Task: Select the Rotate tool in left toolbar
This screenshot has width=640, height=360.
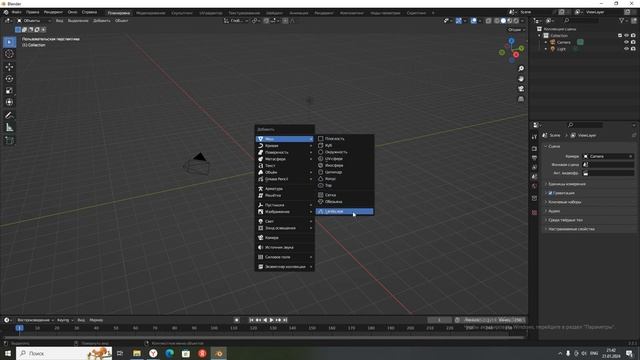Action: [9, 78]
